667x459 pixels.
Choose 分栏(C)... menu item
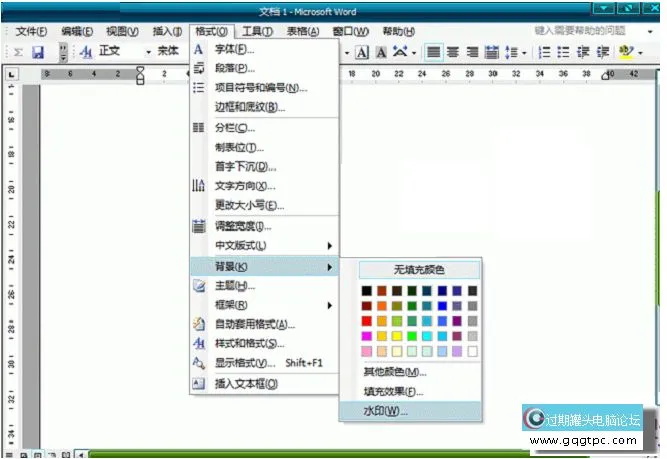click(264, 128)
